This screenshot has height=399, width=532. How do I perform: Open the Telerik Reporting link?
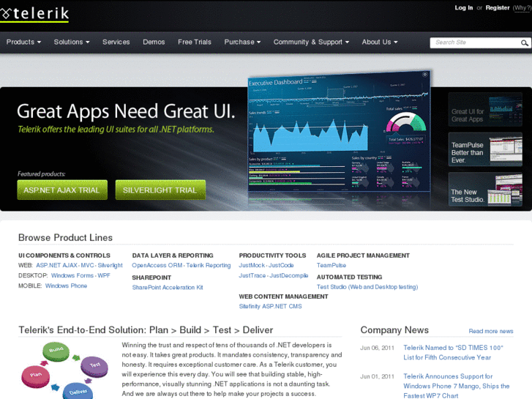pos(209,265)
